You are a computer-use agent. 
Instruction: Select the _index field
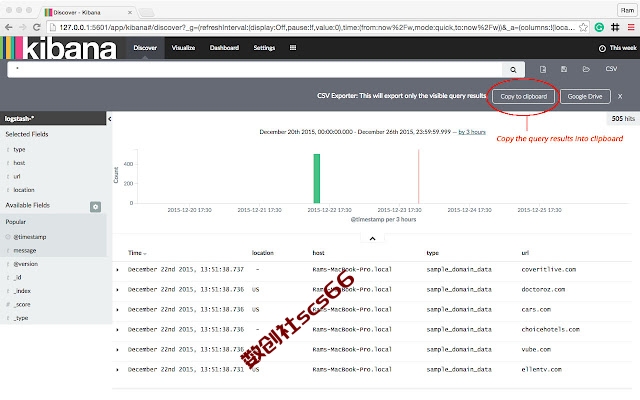tap(22, 291)
